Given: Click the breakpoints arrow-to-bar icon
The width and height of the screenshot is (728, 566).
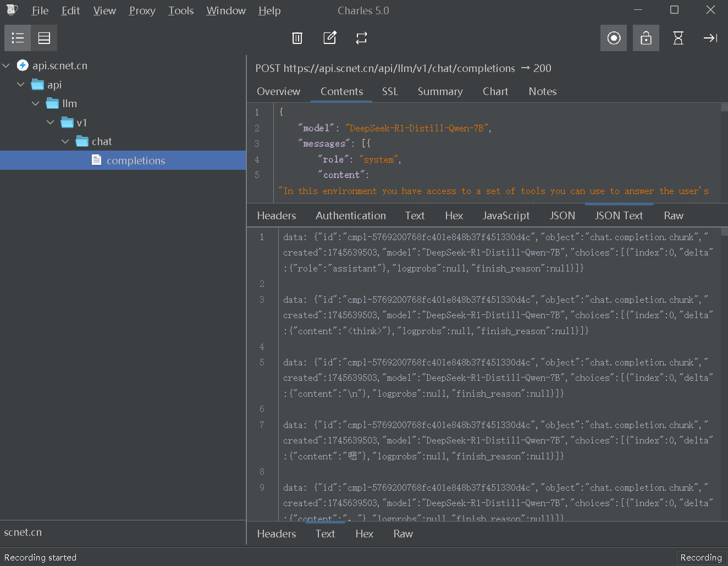Looking at the screenshot, I should click(x=710, y=38).
